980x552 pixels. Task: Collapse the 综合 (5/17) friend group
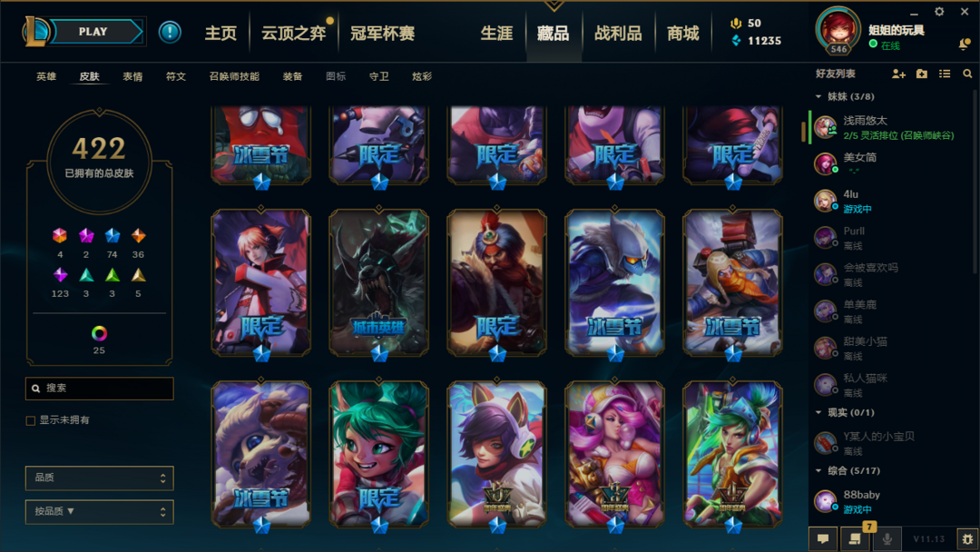pyautogui.click(x=818, y=470)
